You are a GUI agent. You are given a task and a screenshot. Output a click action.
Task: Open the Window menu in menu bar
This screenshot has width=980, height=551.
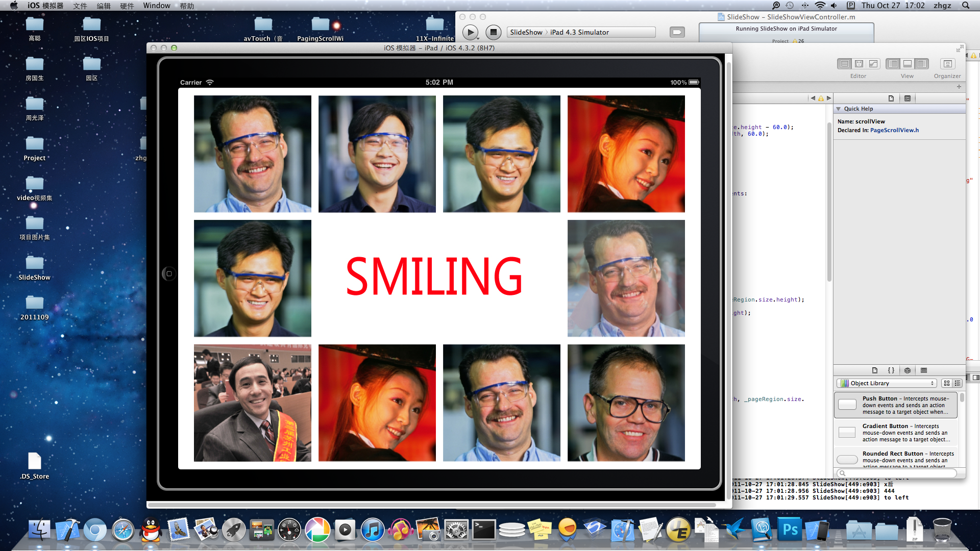(156, 6)
